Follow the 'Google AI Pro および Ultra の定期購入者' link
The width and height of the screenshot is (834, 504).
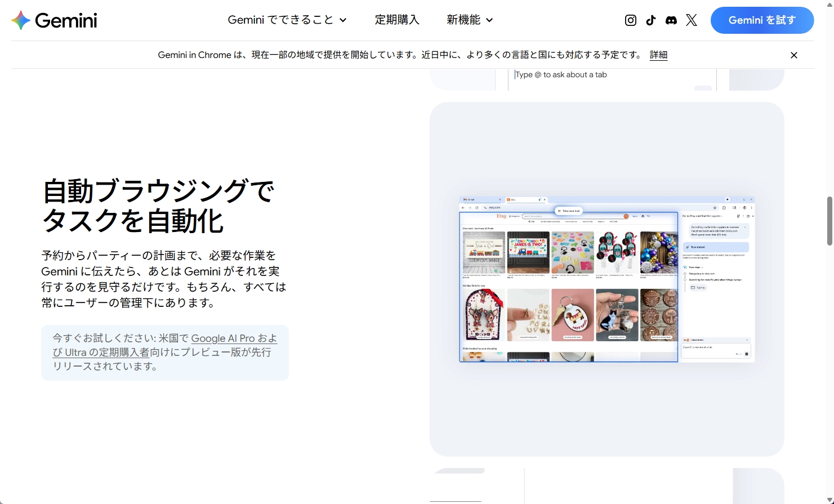pyautogui.click(x=164, y=345)
